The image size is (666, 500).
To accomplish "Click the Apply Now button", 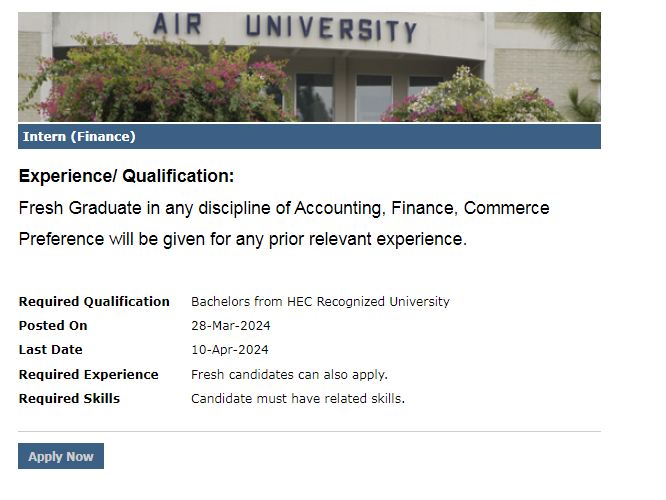I will pyautogui.click(x=61, y=456).
